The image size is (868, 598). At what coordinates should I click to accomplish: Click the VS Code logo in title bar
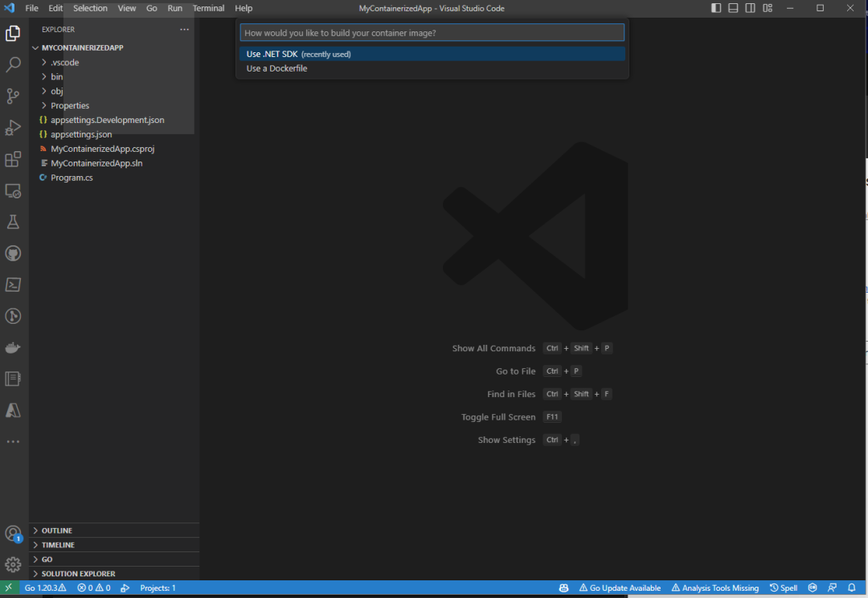click(10, 8)
